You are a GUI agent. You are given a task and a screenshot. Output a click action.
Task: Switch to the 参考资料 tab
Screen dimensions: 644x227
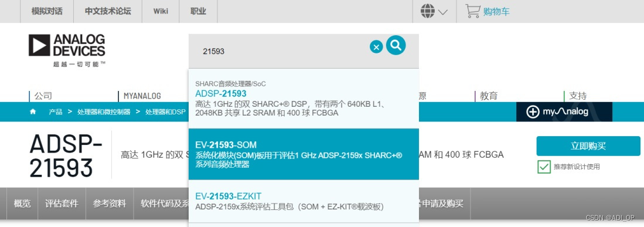(x=110, y=203)
